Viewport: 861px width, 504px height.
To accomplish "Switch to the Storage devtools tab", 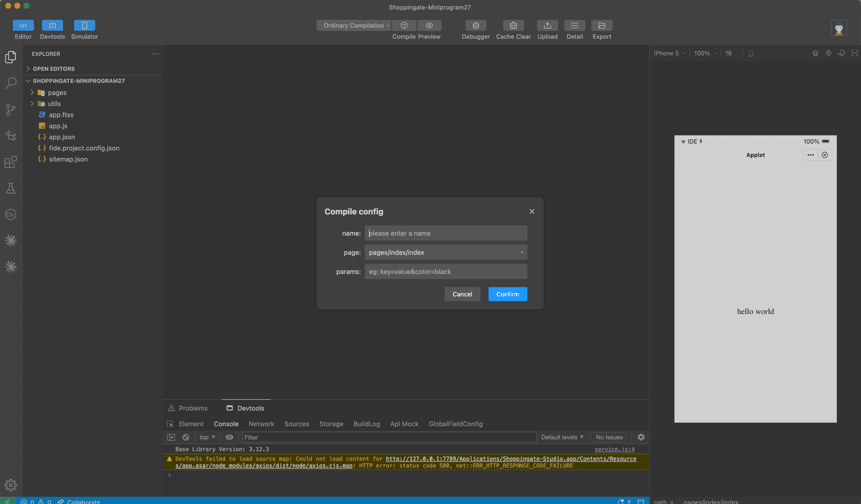I will (x=331, y=424).
